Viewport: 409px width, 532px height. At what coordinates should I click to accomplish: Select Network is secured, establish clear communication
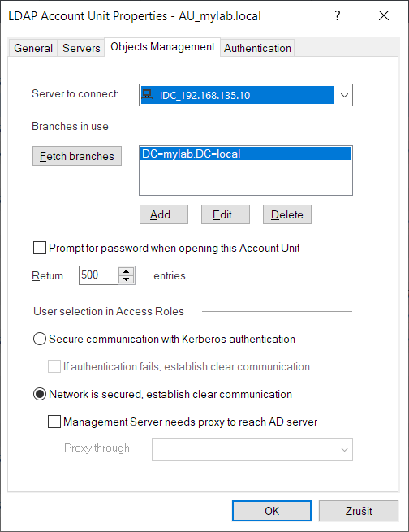click(x=40, y=394)
